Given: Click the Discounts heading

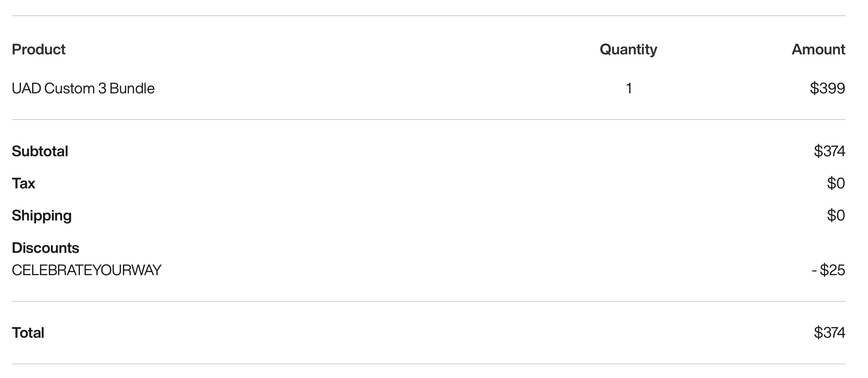Looking at the screenshot, I should (45, 248).
